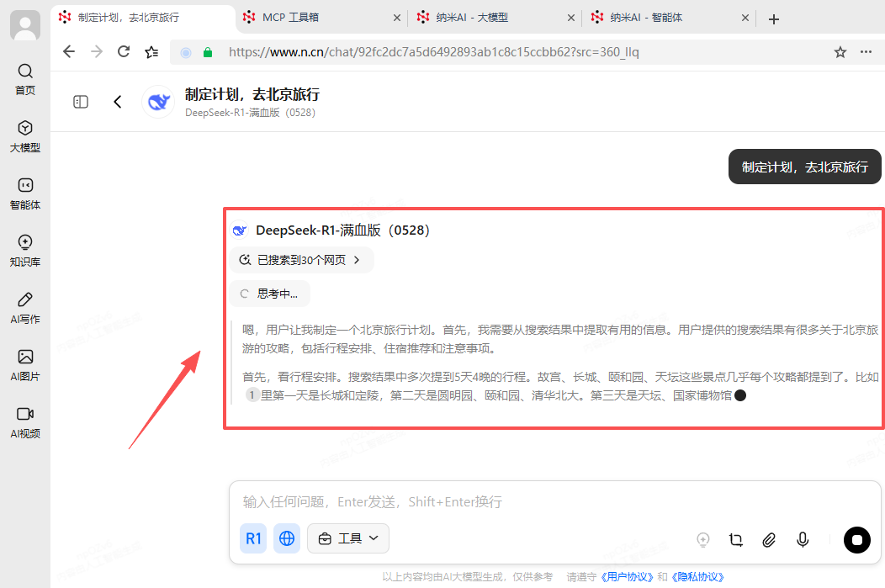The image size is (885, 588).
Task: Open the 《隐私协议》 link
Action: tap(697, 577)
